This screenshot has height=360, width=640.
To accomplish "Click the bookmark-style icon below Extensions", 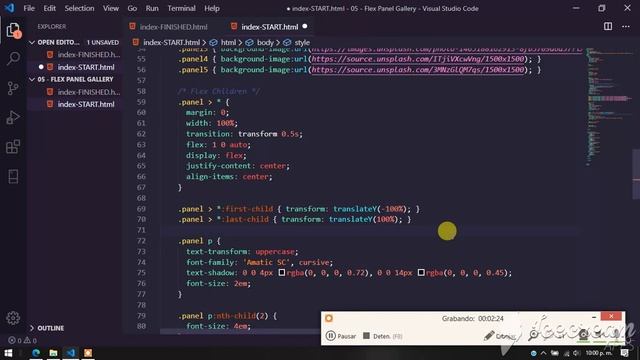I will 13,176.
